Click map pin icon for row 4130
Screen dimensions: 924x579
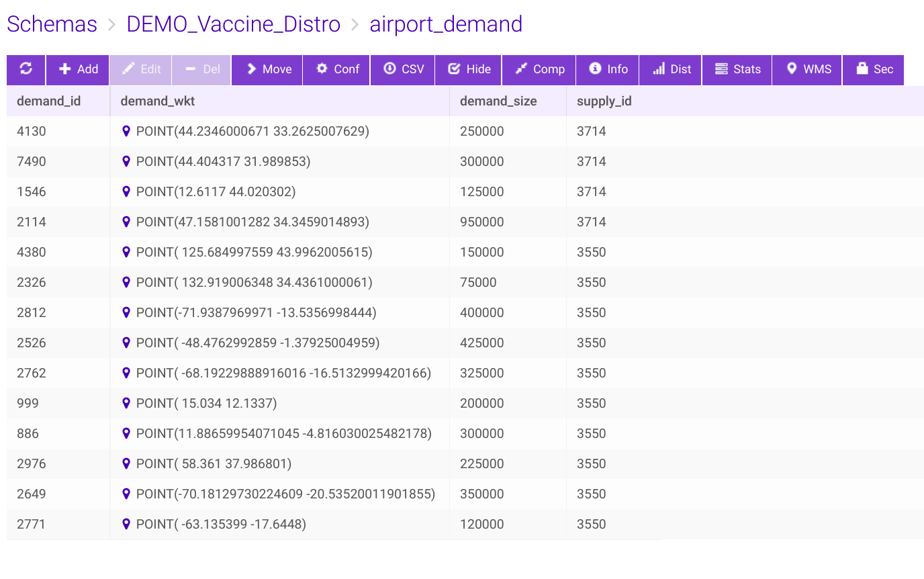[x=126, y=131]
